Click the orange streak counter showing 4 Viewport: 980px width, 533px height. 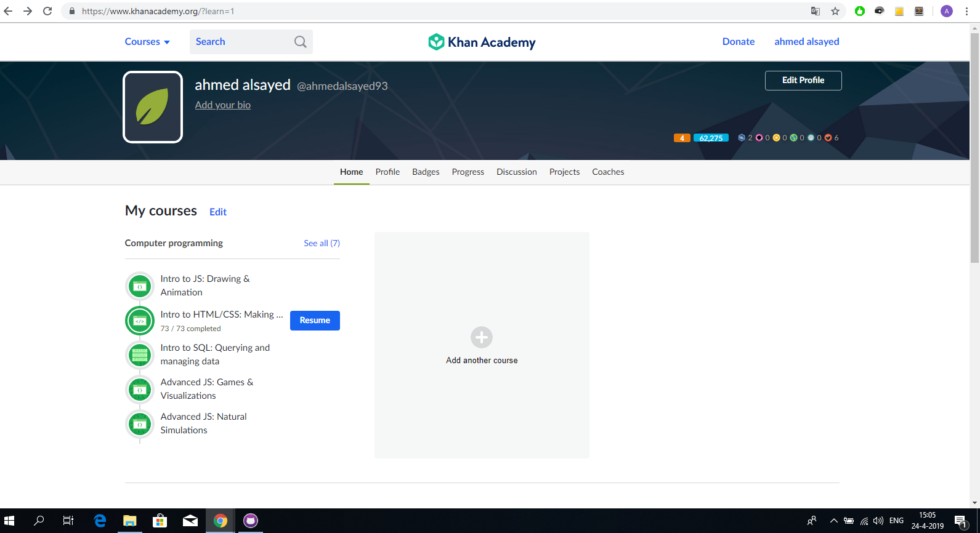pos(682,138)
